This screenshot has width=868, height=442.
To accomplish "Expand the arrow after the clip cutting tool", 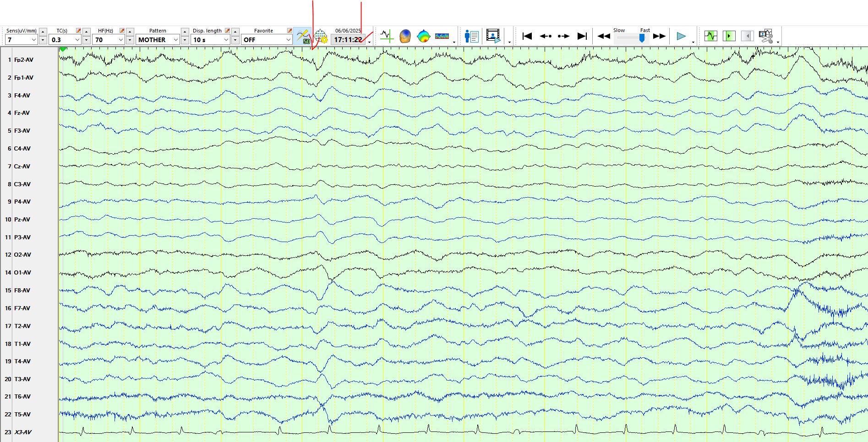I will (778, 42).
